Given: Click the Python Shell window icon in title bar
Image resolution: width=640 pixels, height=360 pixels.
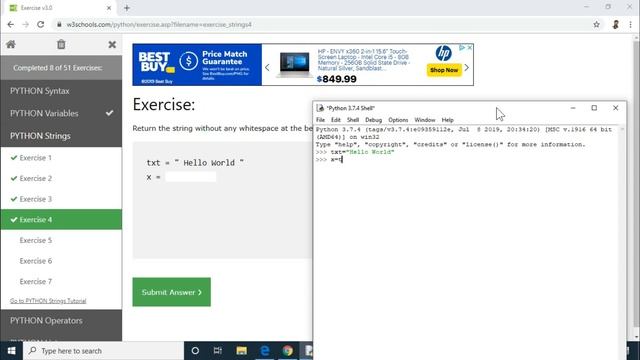Looking at the screenshot, I should click(x=320, y=108).
